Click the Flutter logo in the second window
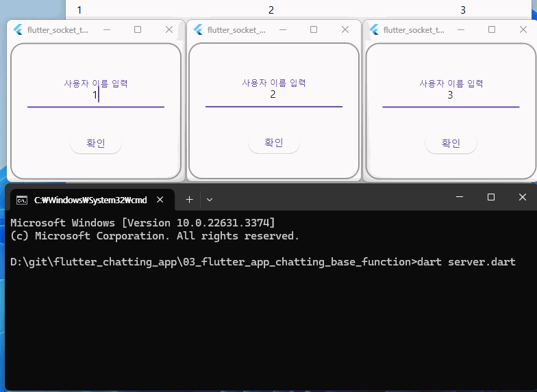Image resolution: width=537 pixels, height=392 pixels. pos(198,30)
